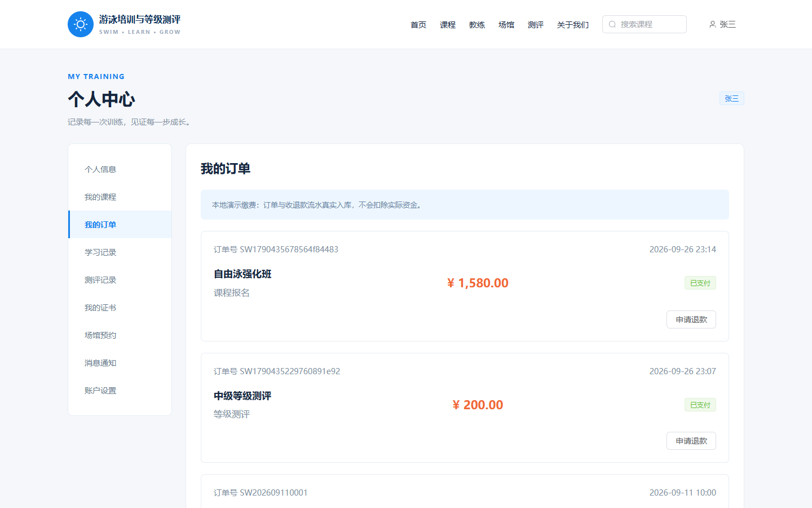The width and height of the screenshot is (812, 508).
Task: Open the 测评 header link
Action: [x=536, y=25]
